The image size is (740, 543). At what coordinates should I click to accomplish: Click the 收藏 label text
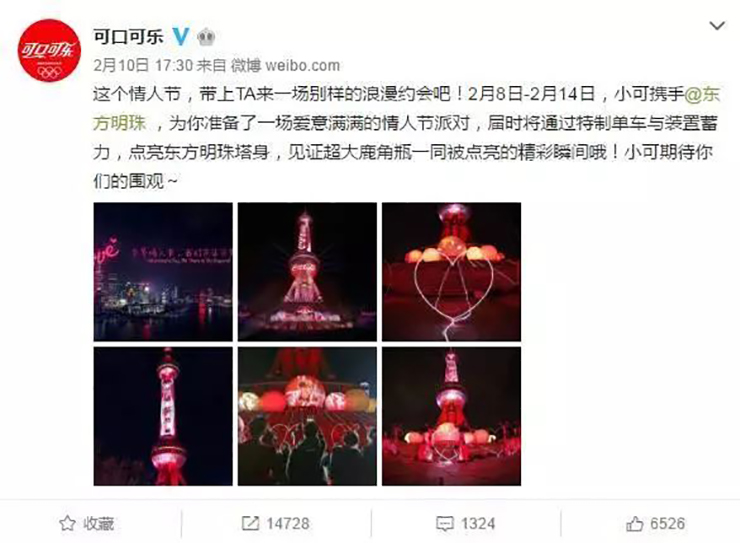[99, 524]
